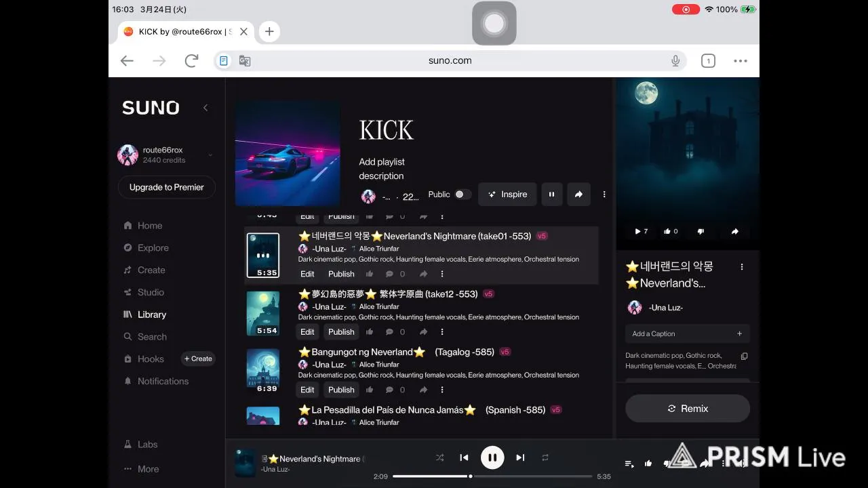868x488 pixels.
Task: Publish the Bangungot ng Neverland song
Action: [x=341, y=390]
